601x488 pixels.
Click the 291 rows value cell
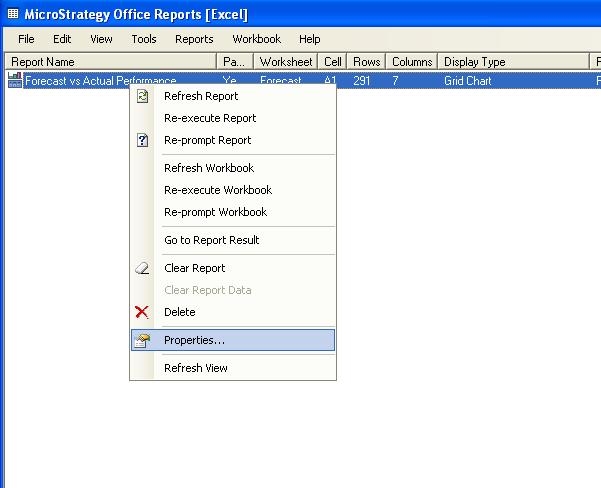(x=361, y=81)
